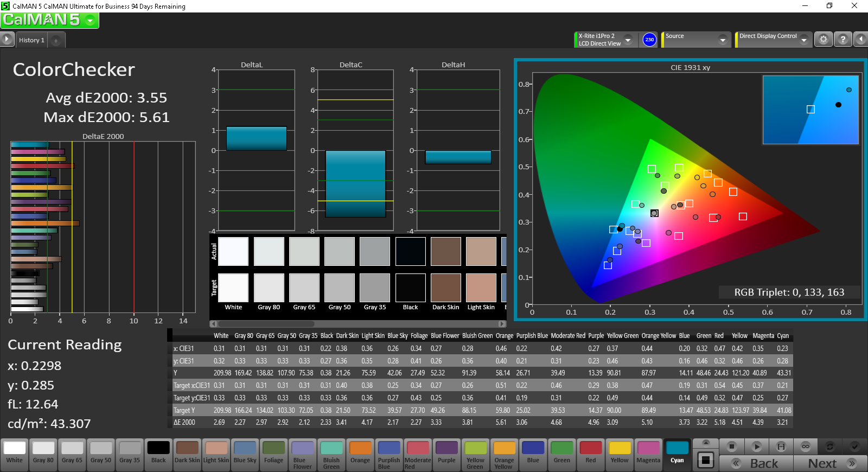This screenshot has height=472, width=868.
Task: Switch to the History 1 tab
Action: point(31,40)
